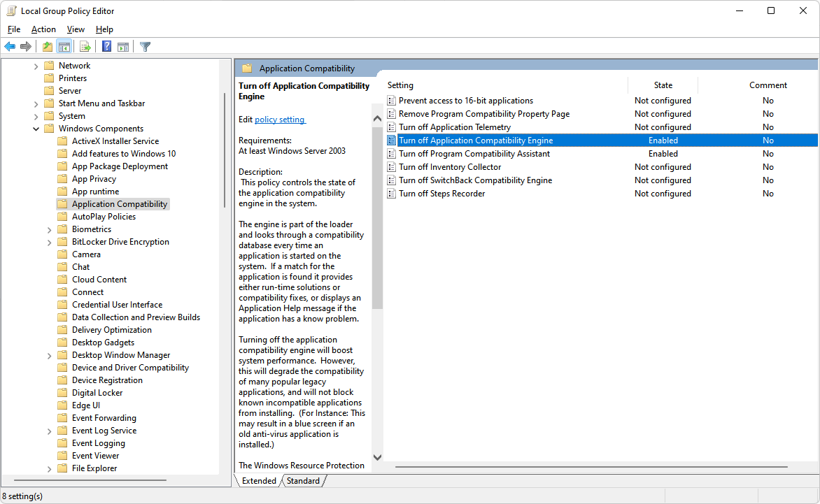Click the tree pane horizontal scrollbar
The width and height of the screenshot is (820, 504).
coord(90,480)
